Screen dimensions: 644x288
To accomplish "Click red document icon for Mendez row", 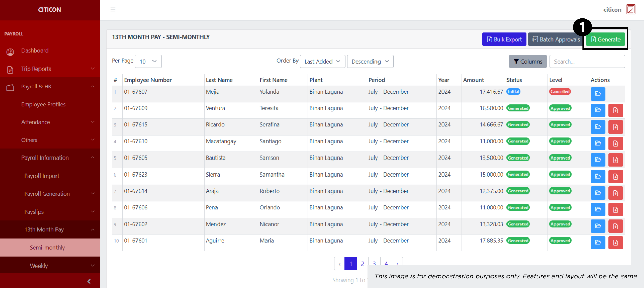I will pos(615,226).
